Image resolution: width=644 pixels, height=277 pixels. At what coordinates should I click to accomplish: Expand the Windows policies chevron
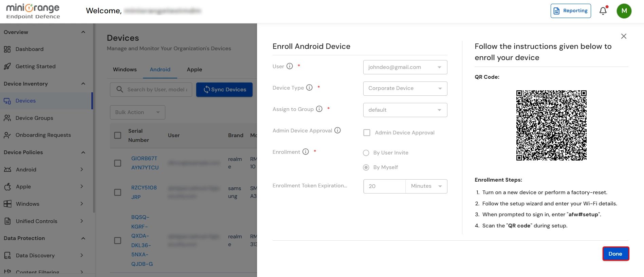point(82,204)
